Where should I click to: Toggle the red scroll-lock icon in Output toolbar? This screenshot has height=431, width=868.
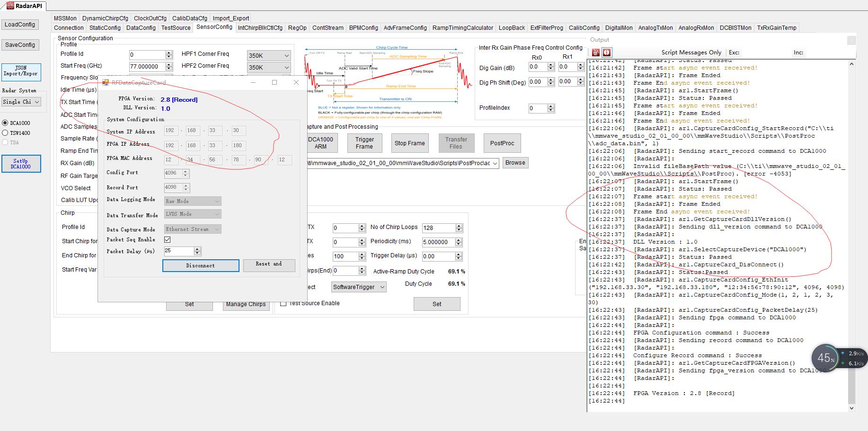coord(606,53)
